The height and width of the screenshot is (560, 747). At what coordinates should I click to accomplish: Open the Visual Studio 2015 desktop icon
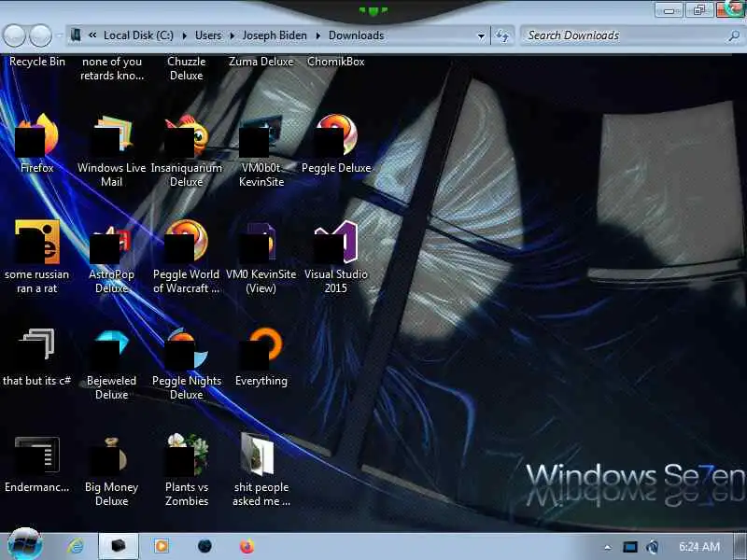click(x=336, y=256)
